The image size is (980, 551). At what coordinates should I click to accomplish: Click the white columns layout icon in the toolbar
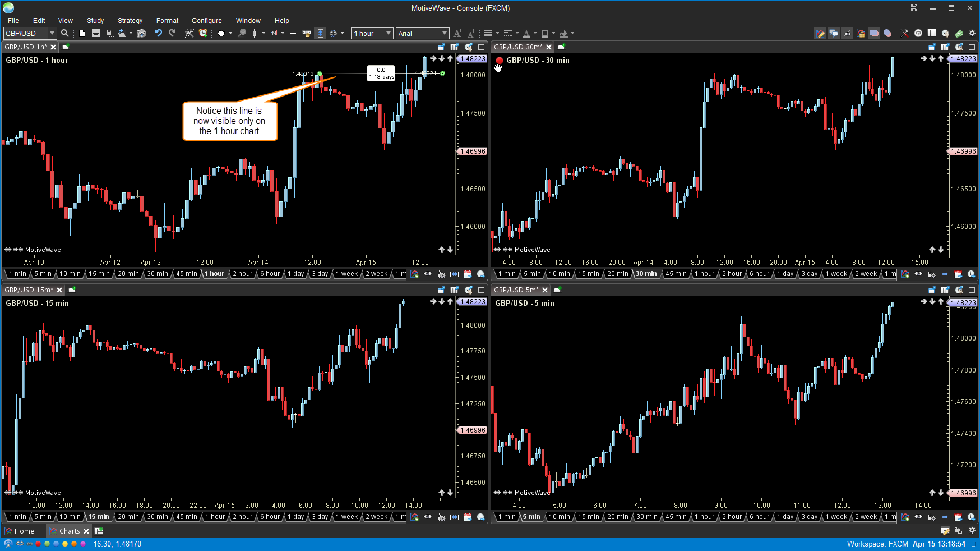(932, 33)
